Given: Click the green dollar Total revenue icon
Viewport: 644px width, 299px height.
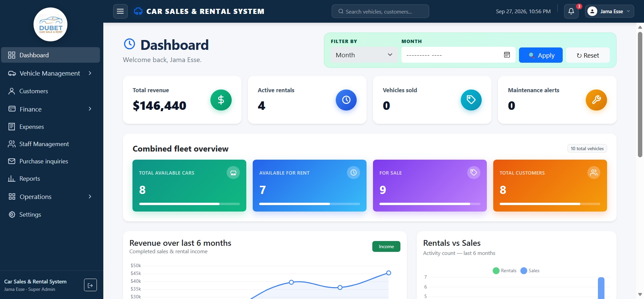Looking at the screenshot, I should pos(221,100).
